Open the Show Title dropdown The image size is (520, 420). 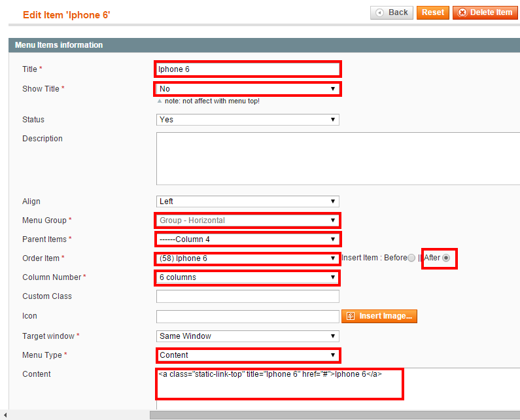248,89
